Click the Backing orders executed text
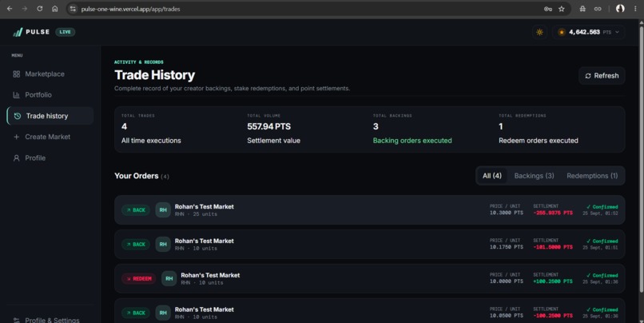Image resolution: width=644 pixels, height=323 pixels. coord(412,141)
